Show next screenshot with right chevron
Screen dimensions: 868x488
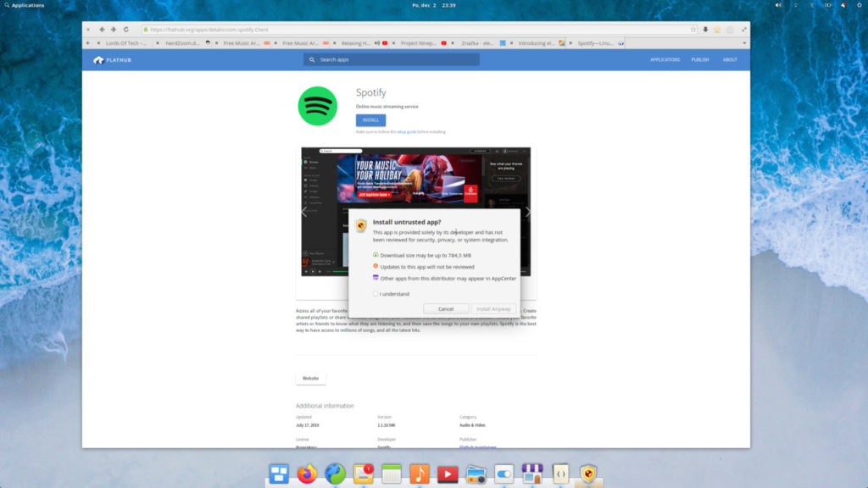pos(527,212)
